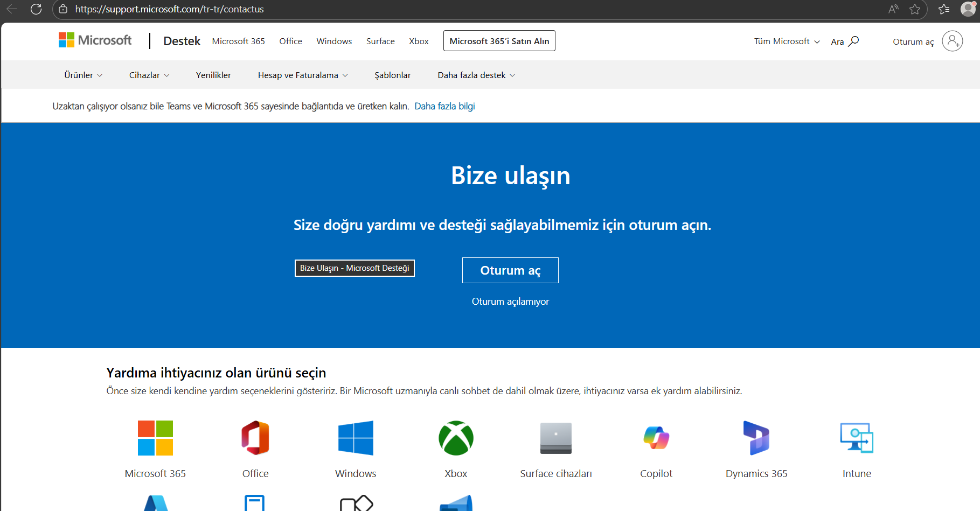Select the Windows product icon
This screenshot has height=511, width=980.
[x=356, y=438]
